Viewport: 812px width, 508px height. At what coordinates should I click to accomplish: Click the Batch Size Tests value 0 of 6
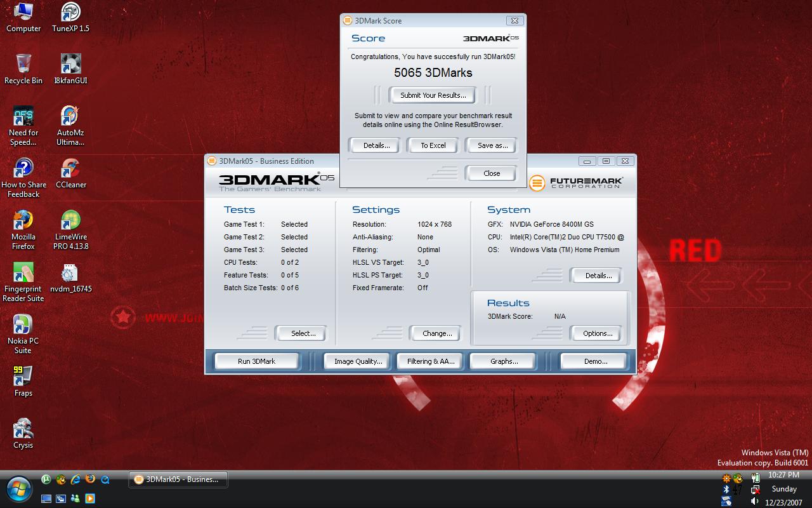pos(290,288)
